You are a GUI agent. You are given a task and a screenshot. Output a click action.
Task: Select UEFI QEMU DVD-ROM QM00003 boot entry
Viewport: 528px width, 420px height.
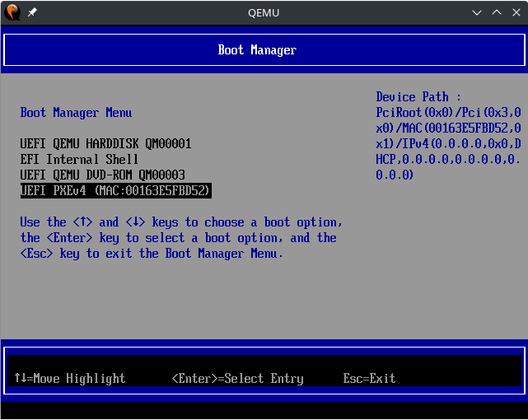click(x=102, y=175)
